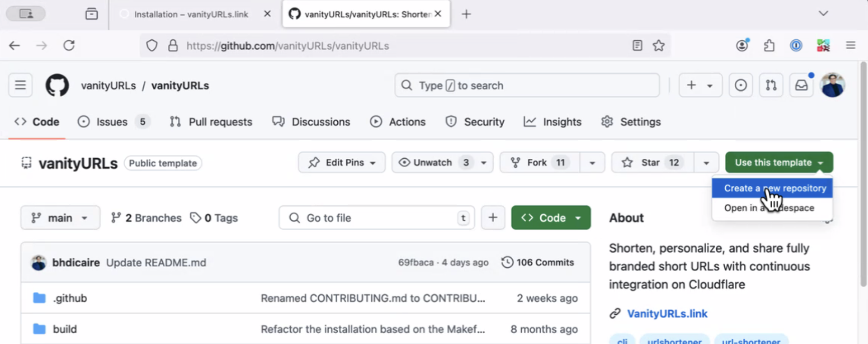Star the vanityURLs repository

click(x=653, y=163)
